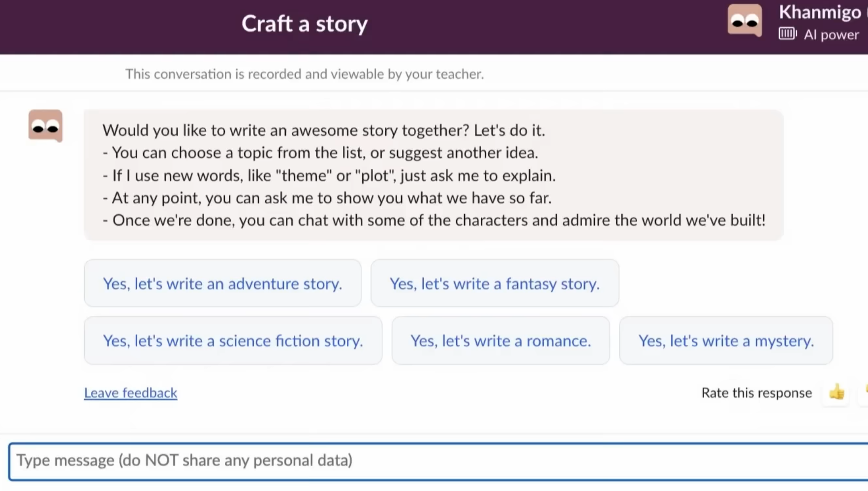
Task: Click the Khanmigo avatar icon in header
Action: (x=745, y=20)
